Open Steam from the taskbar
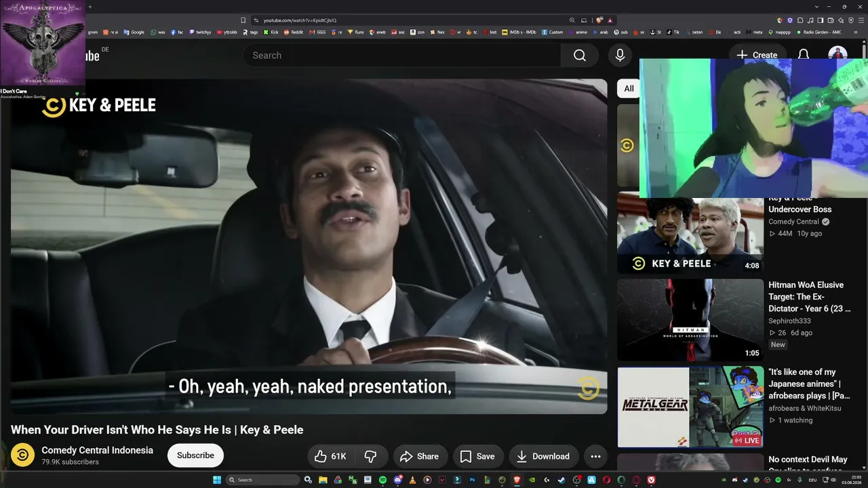The width and height of the screenshot is (868, 488). click(561, 480)
